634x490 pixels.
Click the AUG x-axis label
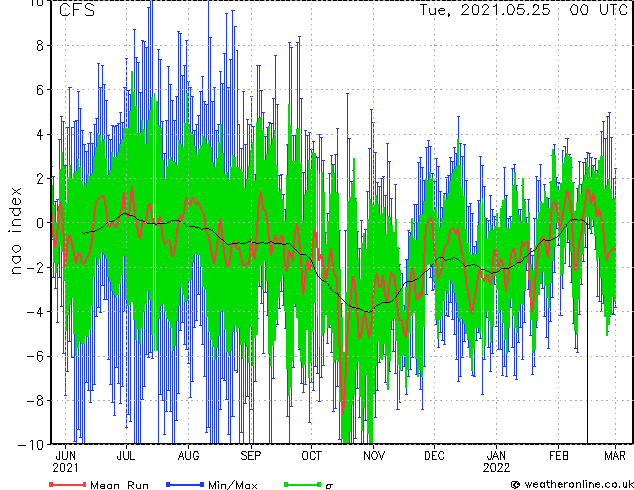point(188,456)
